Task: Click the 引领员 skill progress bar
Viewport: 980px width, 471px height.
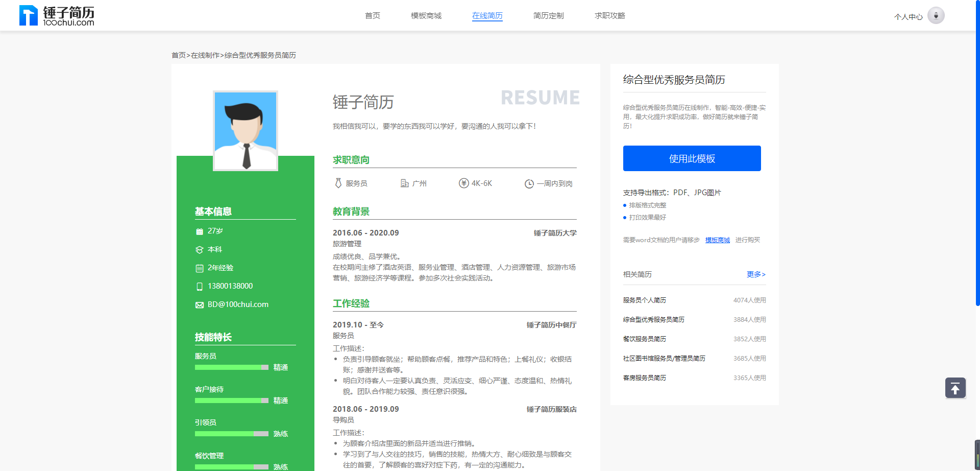Action: (232, 434)
